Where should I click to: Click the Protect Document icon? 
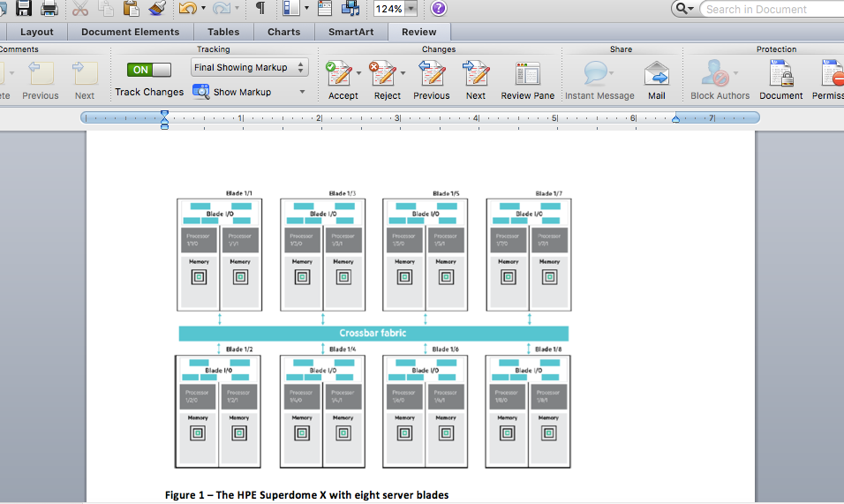(x=780, y=74)
